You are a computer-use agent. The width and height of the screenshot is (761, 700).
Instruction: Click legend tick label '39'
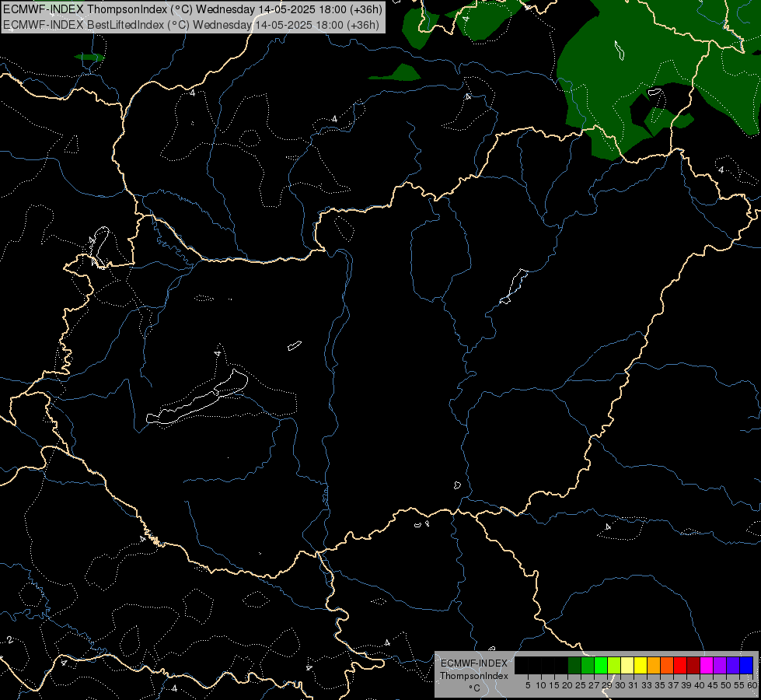point(686,685)
